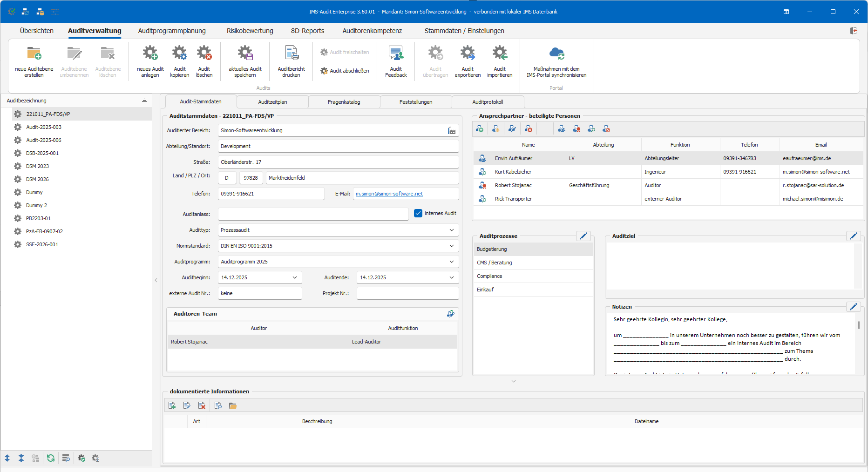Select audit PzA-FB-0907-02 in the tree
The image size is (868, 472).
44,231
